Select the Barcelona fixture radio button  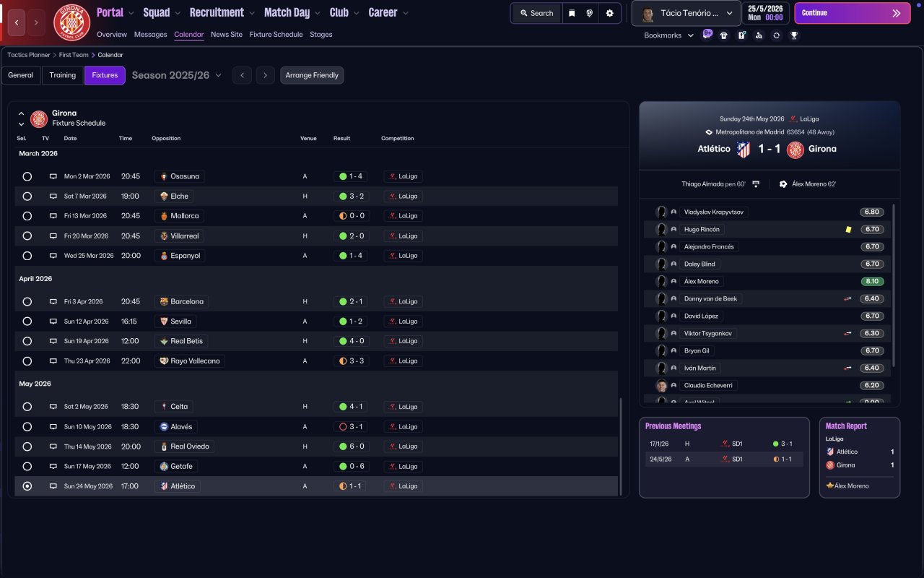(x=27, y=301)
